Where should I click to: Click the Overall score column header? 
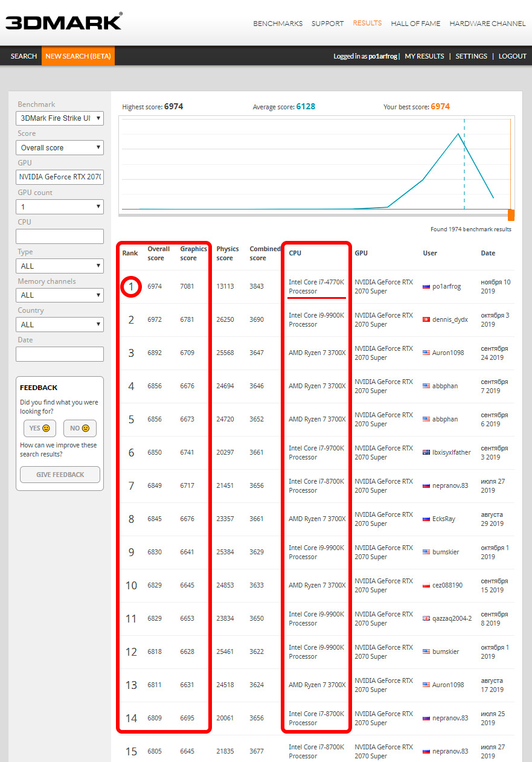(158, 253)
